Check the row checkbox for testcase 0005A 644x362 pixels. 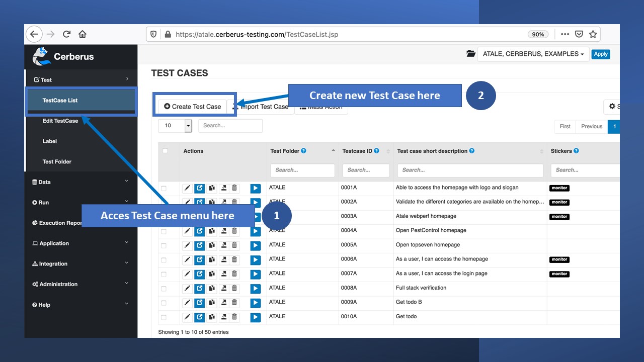pyautogui.click(x=164, y=246)
